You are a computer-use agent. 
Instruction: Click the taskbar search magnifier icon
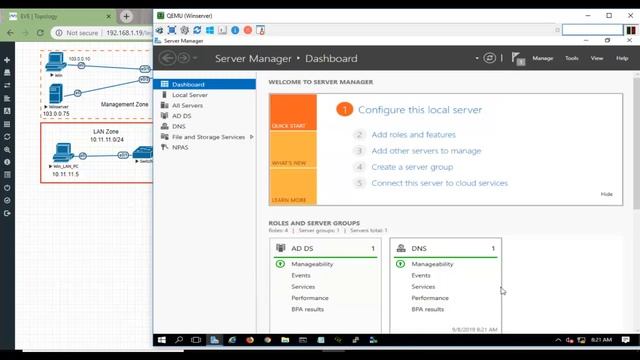[179, 340]
